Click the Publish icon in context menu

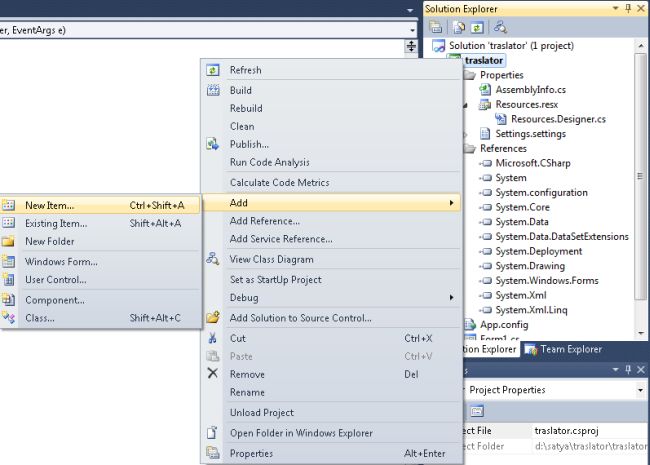[213, 144]
